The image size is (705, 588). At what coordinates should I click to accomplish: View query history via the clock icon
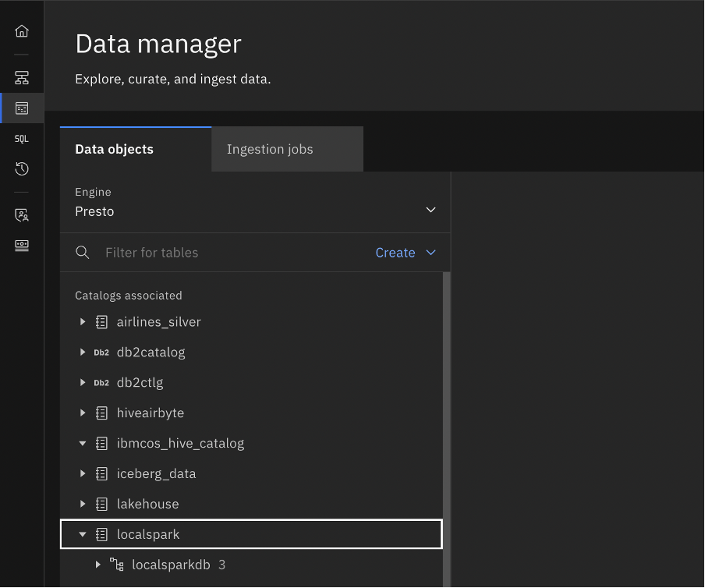(x=21, y=168)
